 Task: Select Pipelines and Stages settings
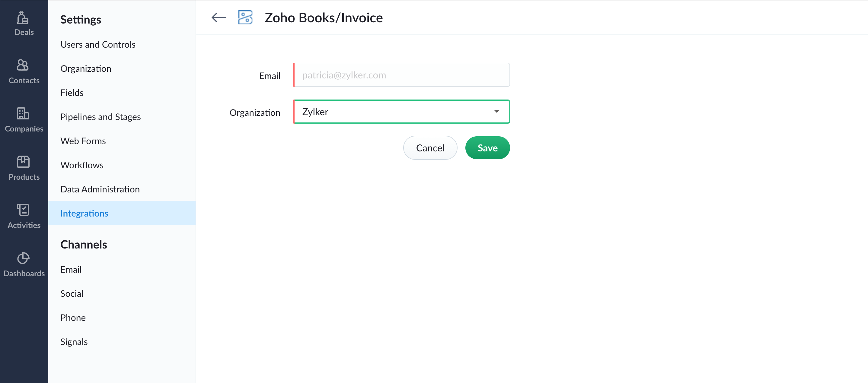[101, 116]
